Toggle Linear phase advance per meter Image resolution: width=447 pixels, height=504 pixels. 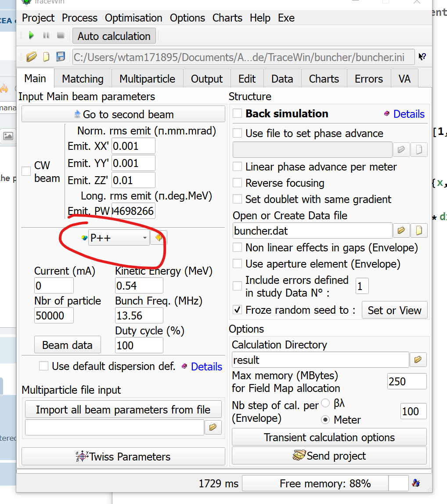[237, 167]
